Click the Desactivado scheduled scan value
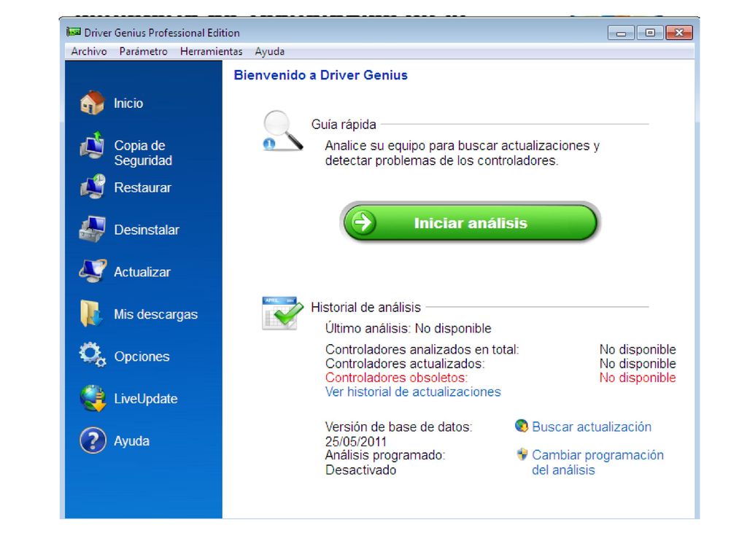This screenshot has height=560, width=747. [360, 470]
